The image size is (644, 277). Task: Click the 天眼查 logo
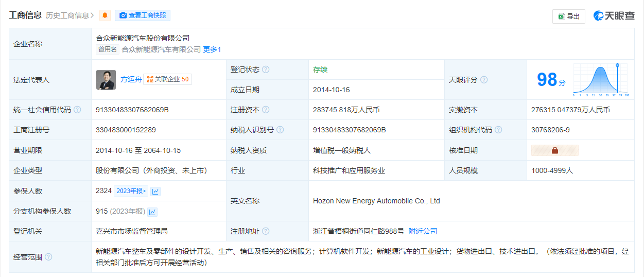[x=614, y=16]
